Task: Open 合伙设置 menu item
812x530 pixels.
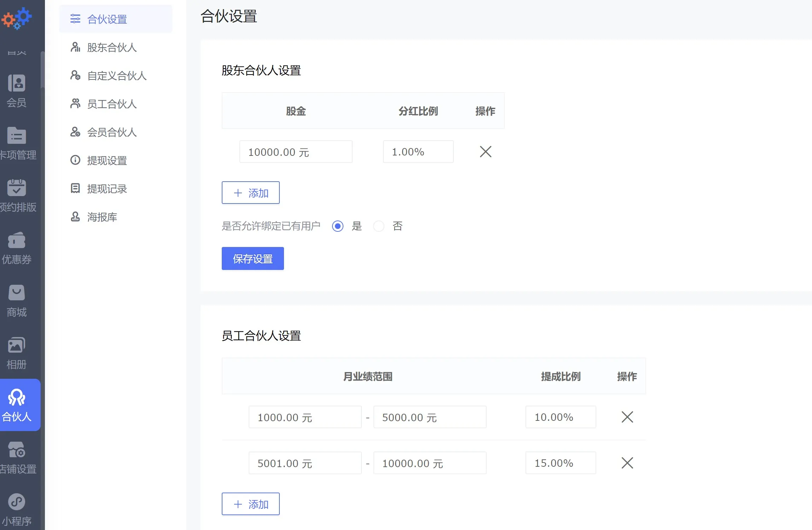Action: tap(116, 19)
